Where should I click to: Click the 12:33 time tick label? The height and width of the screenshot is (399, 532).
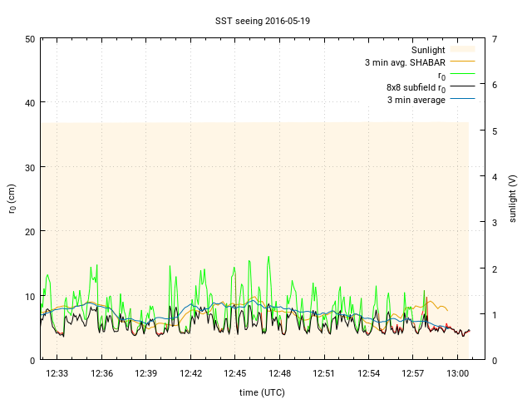pos(57,374)
